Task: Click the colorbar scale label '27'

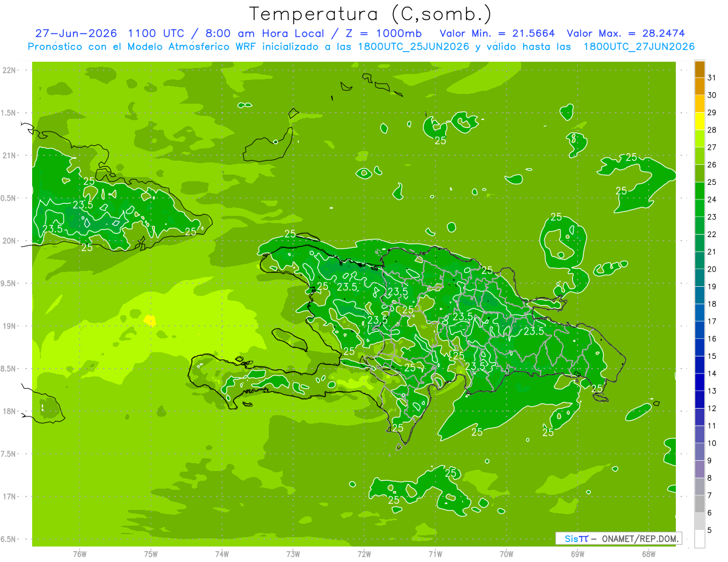Action: (x=712, y=147)
